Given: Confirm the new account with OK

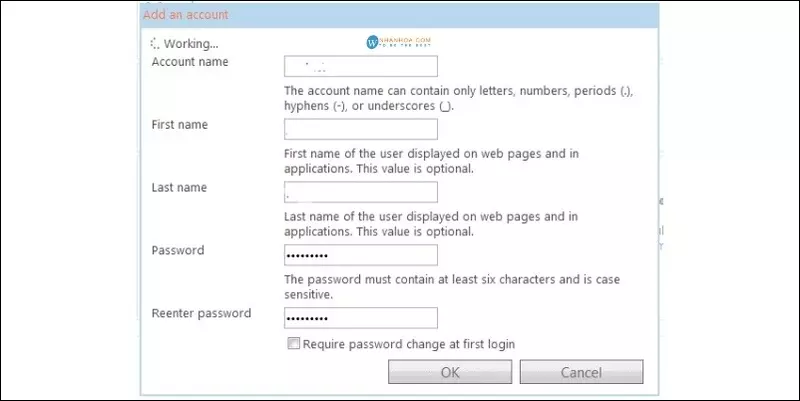Looking at the screenshot, I should (x=450, y=372).
